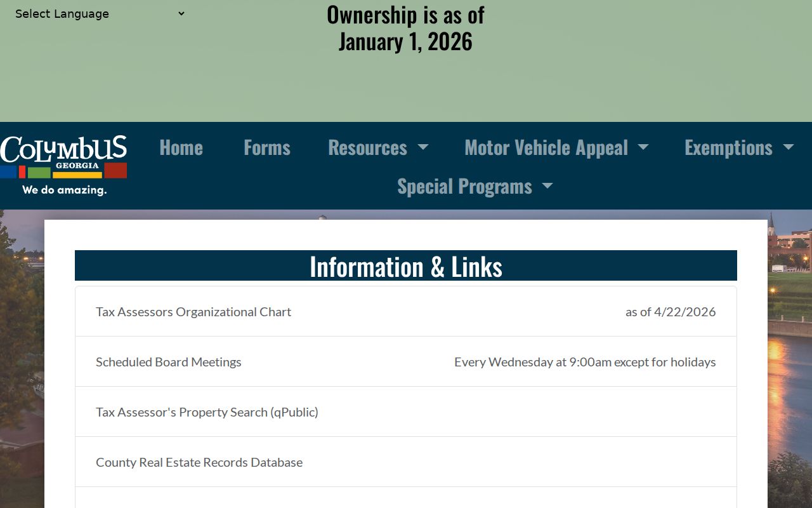Expand the Resources dropdown menu
The image size is (812, 508).
[x=378, y=147]
